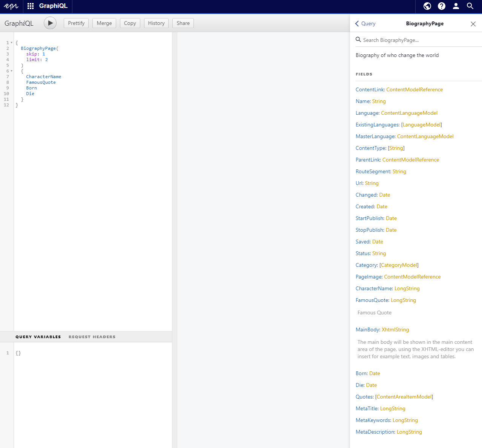Screen dimensions: 482x448
Task: Open MetaDescription field documentation
Action: coord(375,432)
